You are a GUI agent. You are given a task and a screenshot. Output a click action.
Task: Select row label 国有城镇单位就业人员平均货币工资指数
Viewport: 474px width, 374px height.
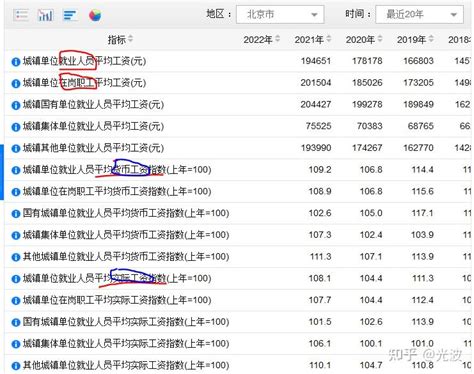(126, 213)
